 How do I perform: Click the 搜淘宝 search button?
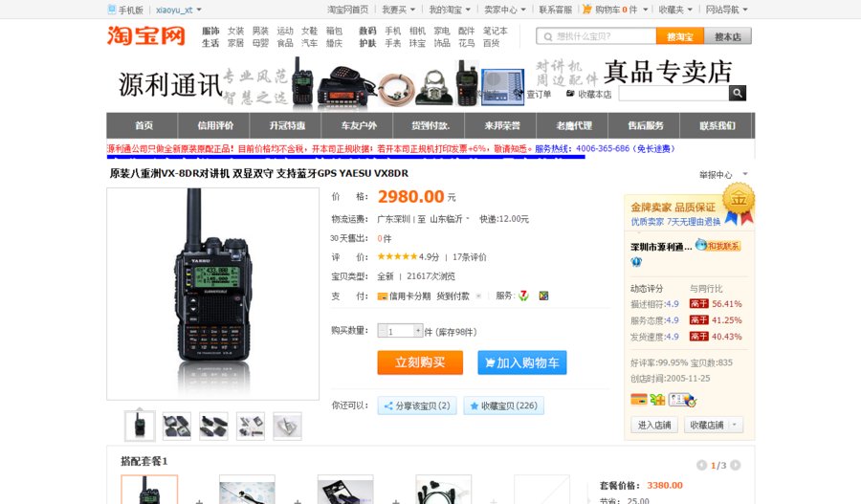point(679,36)
